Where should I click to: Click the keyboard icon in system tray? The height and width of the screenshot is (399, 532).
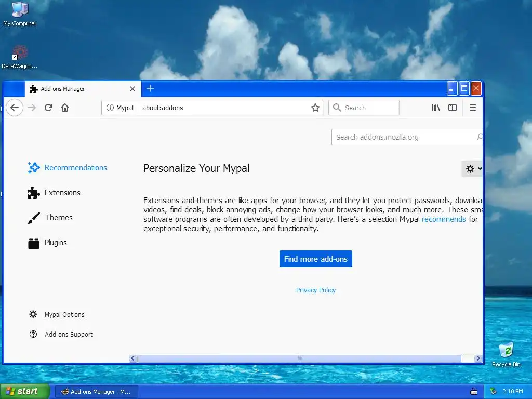(x=474, y=392)
